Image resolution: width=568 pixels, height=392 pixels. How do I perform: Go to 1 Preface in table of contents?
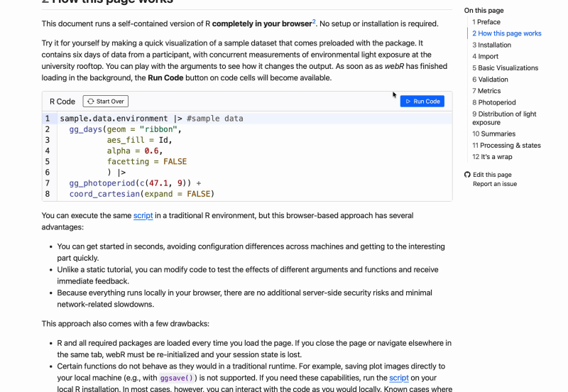click(486, 22)
